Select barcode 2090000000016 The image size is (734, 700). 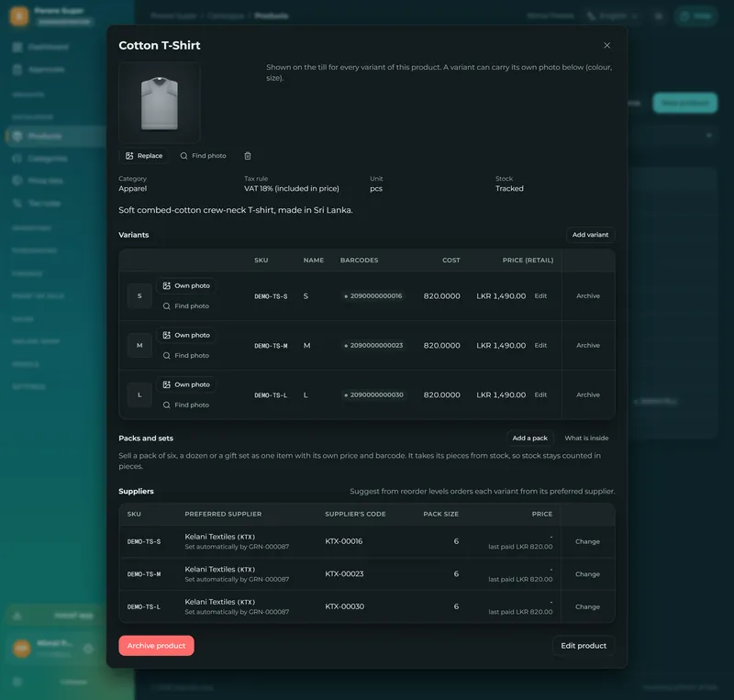(x=373, y=296)
